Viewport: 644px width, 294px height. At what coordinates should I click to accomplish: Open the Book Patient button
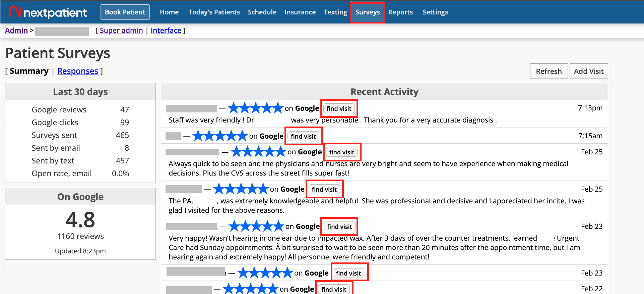(x=125, y=12)
